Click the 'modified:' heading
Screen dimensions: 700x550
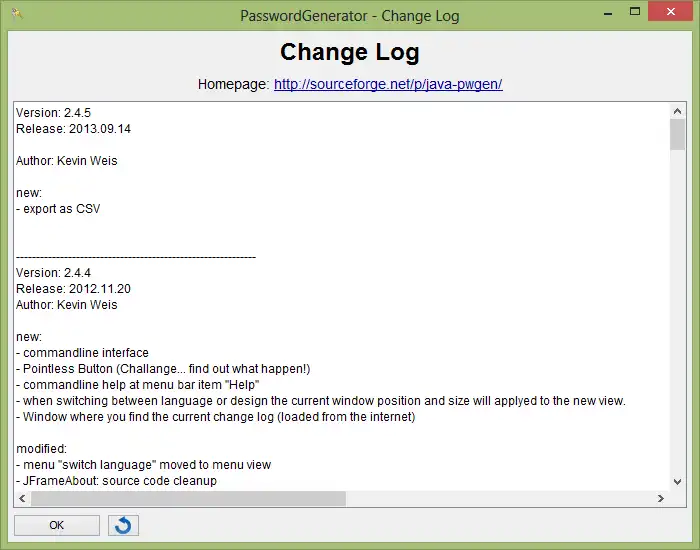(42, 449)
